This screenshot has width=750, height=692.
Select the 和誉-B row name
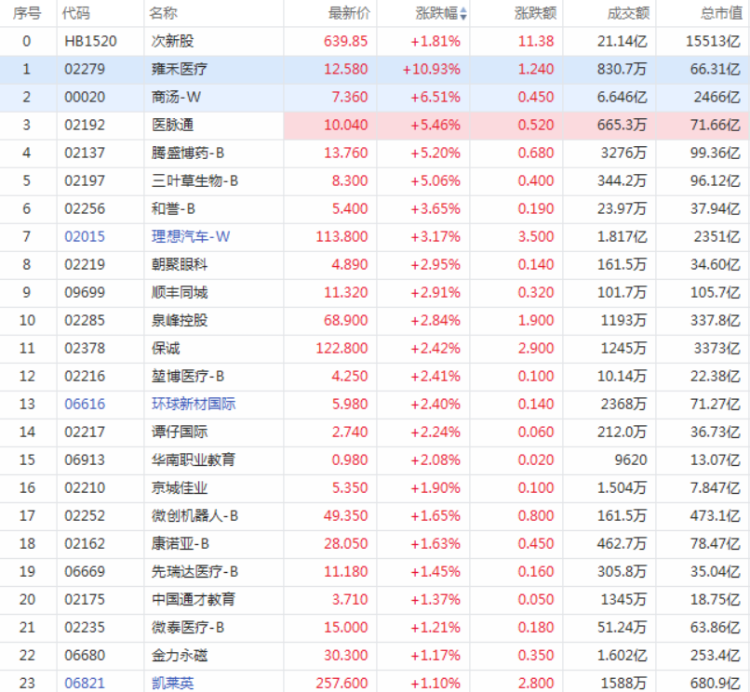173,209
